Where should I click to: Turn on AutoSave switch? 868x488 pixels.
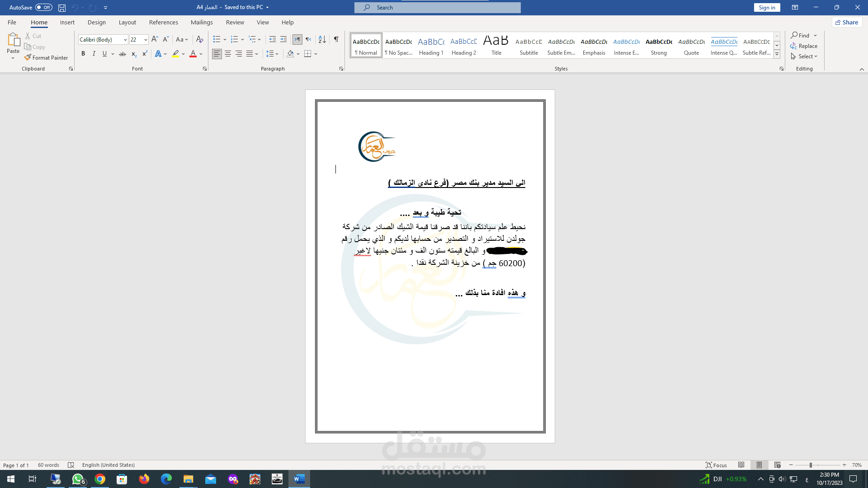(44, 7)
